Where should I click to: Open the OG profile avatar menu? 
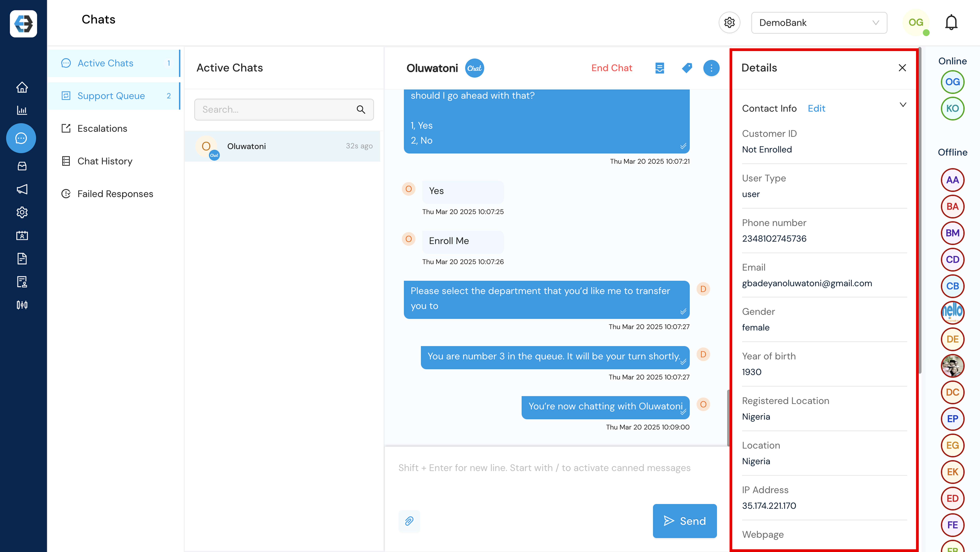pyautogui.click(x=915, y=23)
